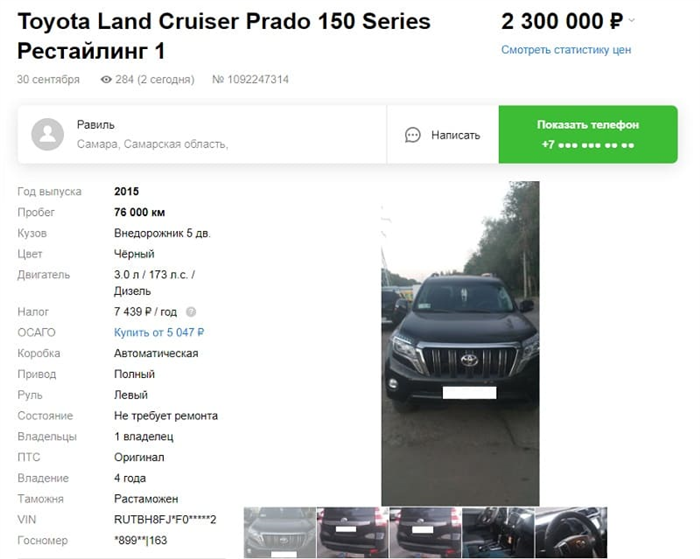Click the VIN code value

[x=165, y=520]
